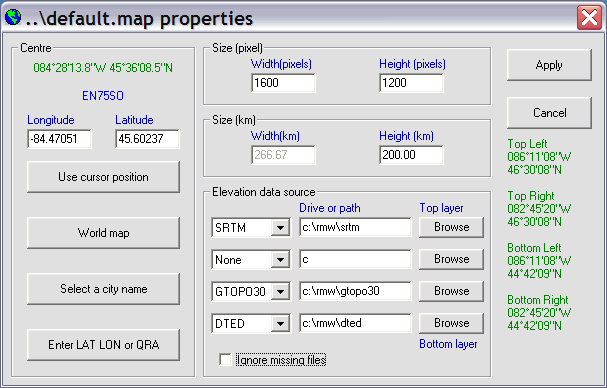Click the globe icon in title bar
The width and height of the screenshot is (607, 388).
click(x=13, y=17)
